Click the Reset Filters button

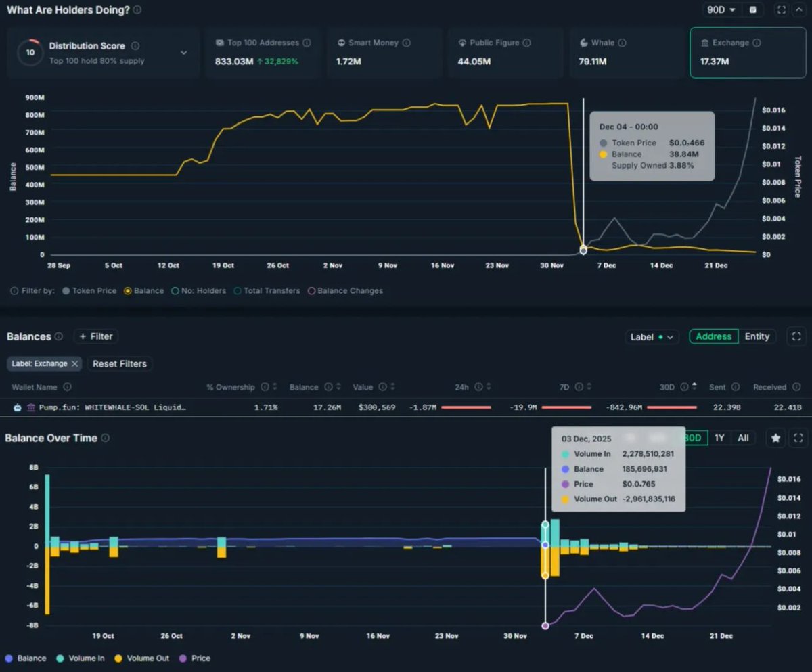tap(119, 364)
